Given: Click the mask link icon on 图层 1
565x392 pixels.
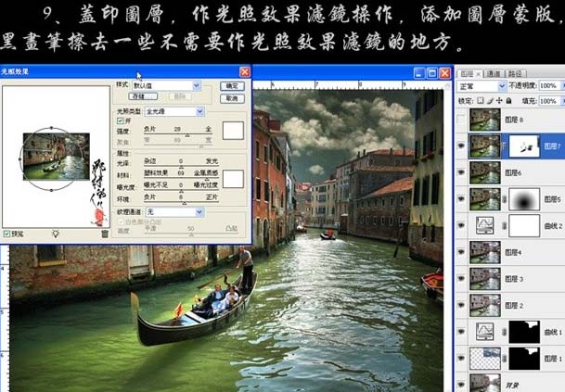Looking at the screenshot, I should pyautogui.click(x=505, y=358).
